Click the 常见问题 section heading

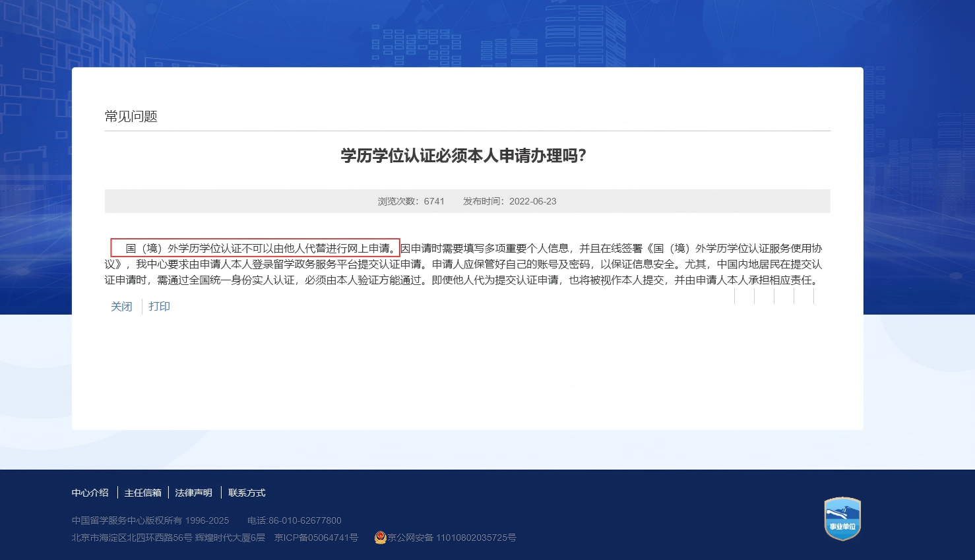click(x=131, y=116)
